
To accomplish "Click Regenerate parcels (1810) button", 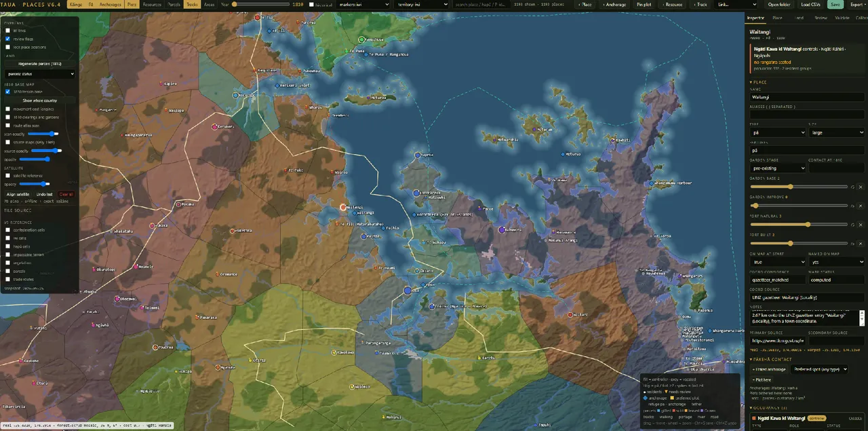I will [39, 63].
